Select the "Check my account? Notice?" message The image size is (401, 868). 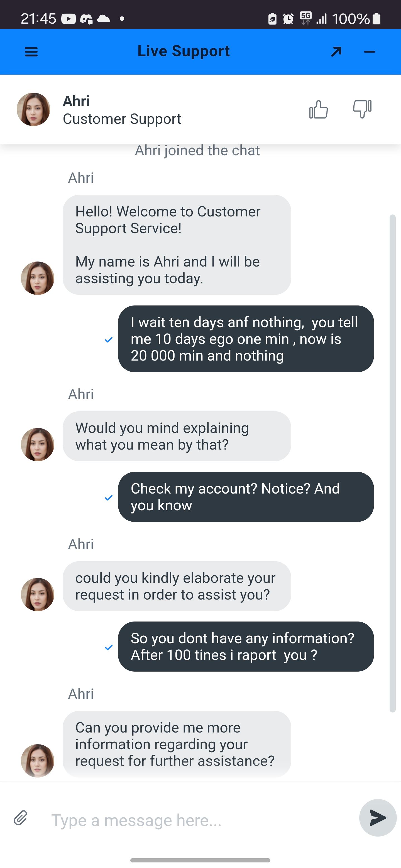point(246,497)
